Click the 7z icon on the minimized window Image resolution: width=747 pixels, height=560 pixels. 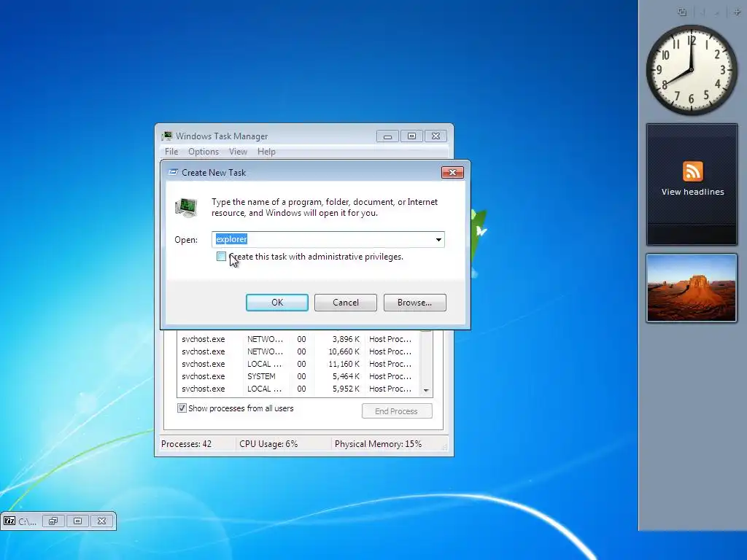9,521
